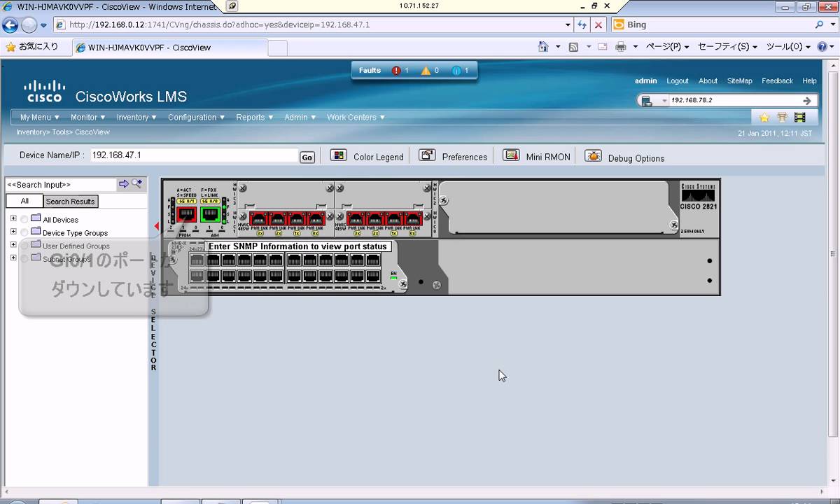840x504 pixels.
Task: Click the critical faults red icon
Action: click(x=396, y=71)
